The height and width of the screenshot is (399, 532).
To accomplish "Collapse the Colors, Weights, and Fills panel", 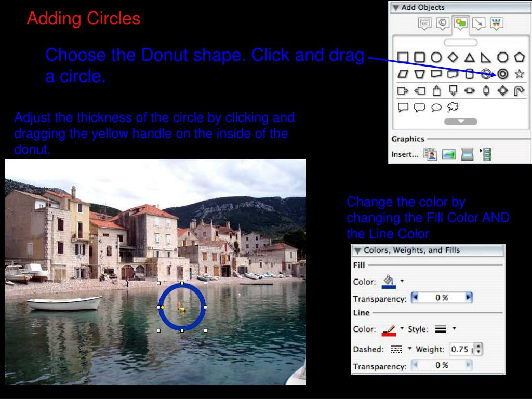I will (357, 251).
